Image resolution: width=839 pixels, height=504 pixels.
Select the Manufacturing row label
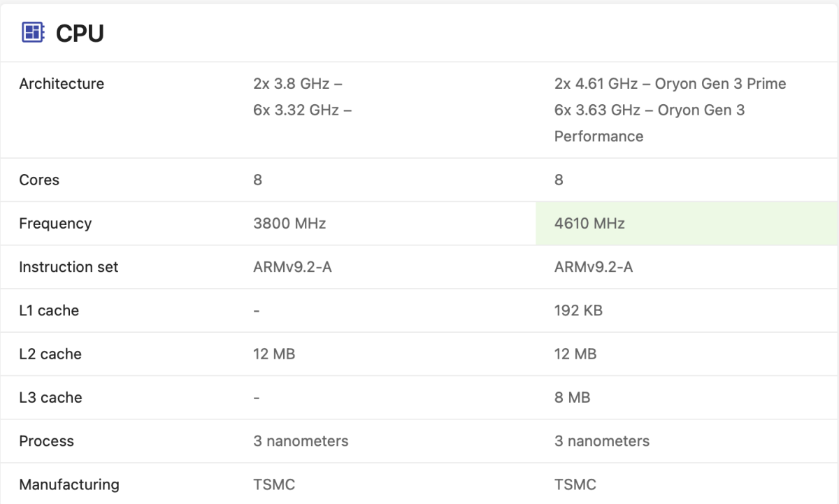click(69, 484)
